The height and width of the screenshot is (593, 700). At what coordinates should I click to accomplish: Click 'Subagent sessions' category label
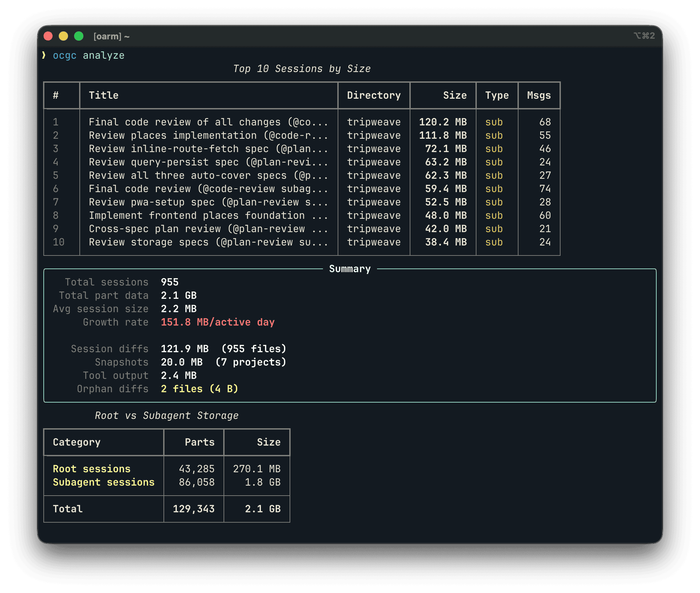pos(103,482)
